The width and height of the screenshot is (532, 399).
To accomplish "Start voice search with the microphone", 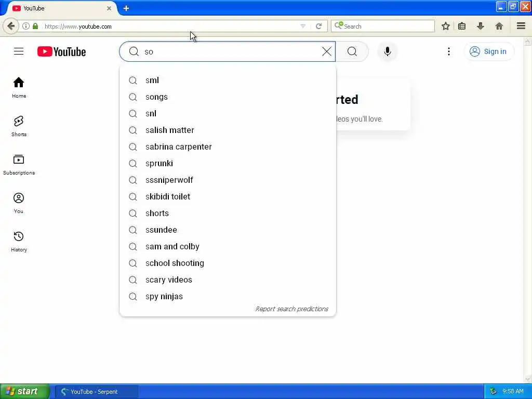I will coord(388,51).
